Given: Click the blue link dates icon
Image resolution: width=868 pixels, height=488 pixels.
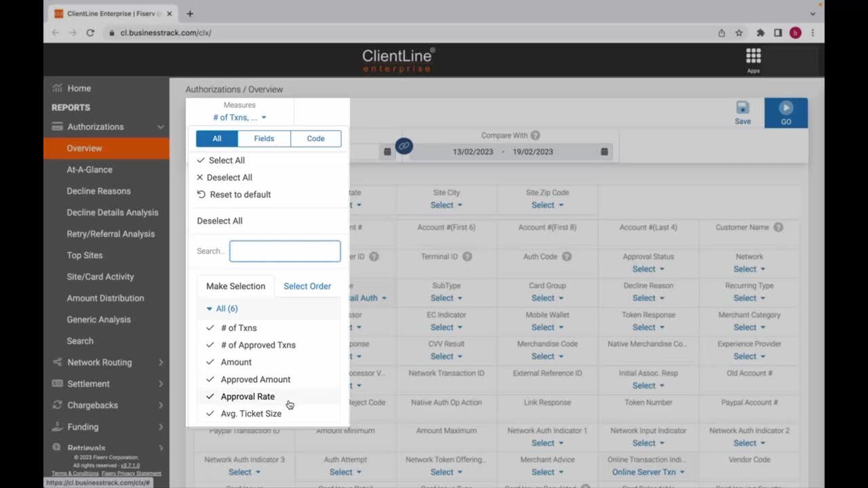Looking at the screenshot, I should (403, 146).
